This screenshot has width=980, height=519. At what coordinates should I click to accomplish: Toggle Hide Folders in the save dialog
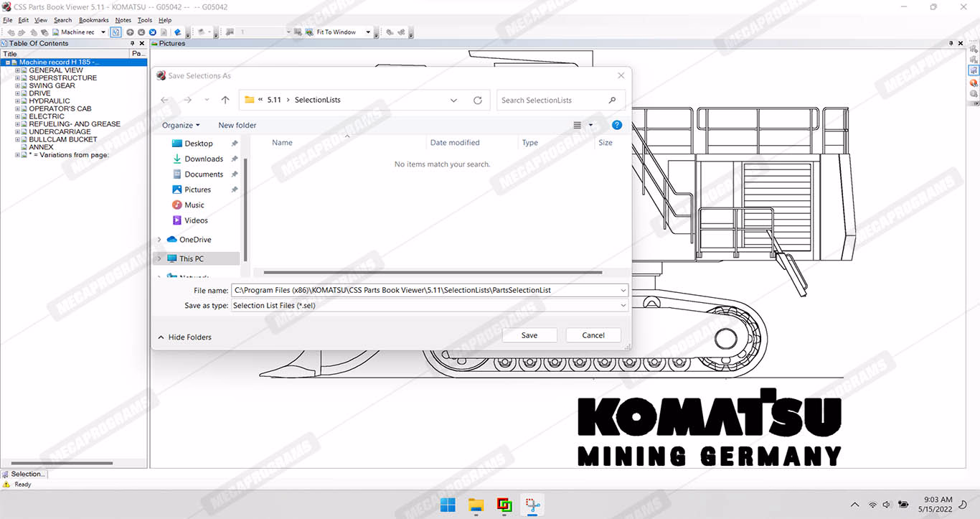tap(184, 337)
